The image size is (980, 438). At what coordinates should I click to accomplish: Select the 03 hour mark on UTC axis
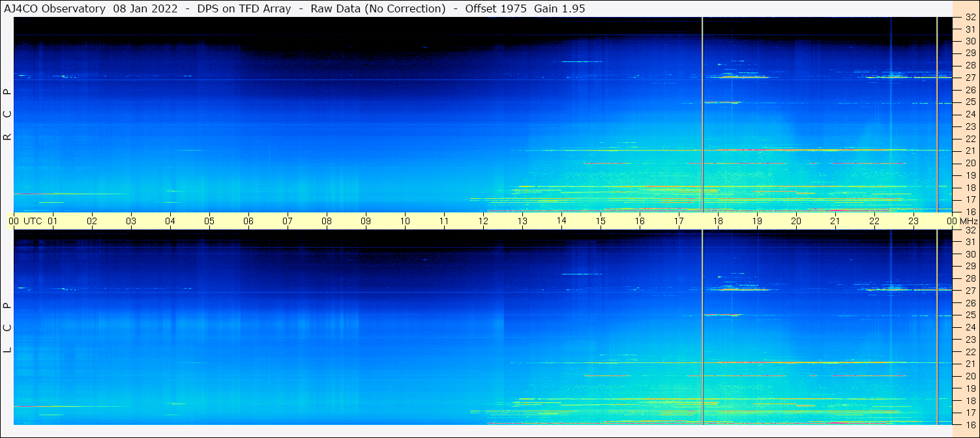(x=131, y=221)
